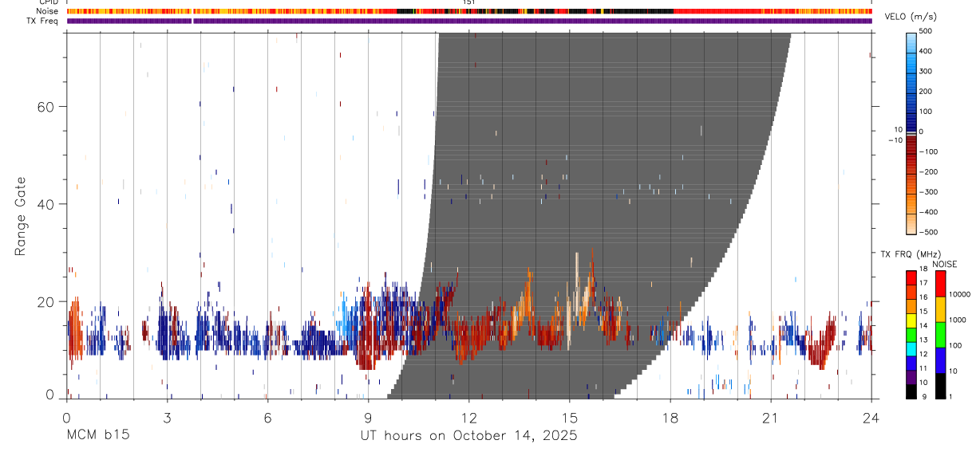Pick the dark-red −100 to −200 velocity band
Viewport: 980px width, 452px height.
click(x=911, y=162)
